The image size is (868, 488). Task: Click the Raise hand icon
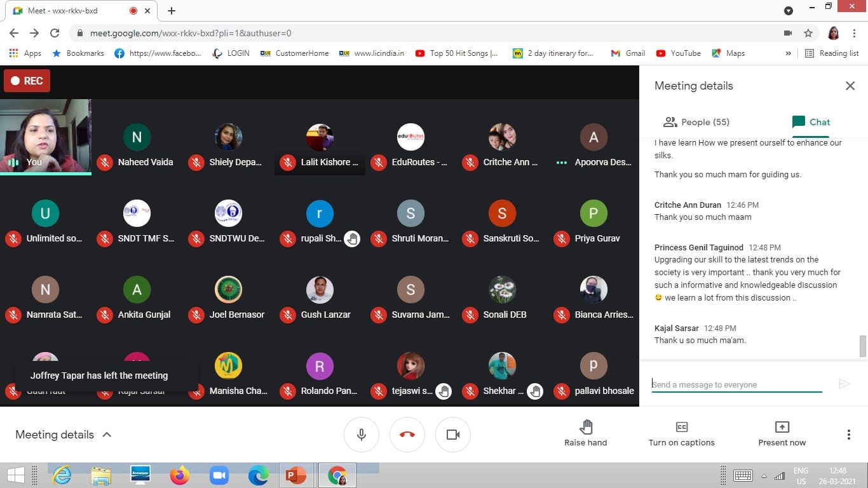tap(585, 426)
